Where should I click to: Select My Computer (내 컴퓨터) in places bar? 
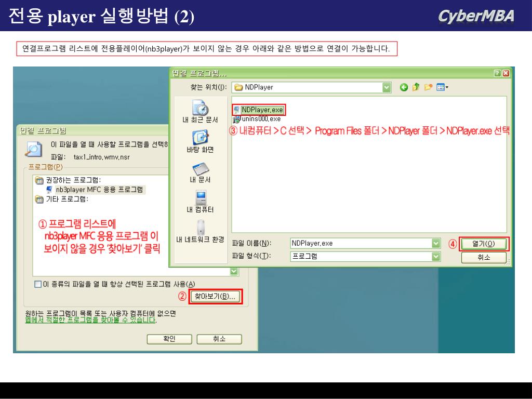point(200,202)
